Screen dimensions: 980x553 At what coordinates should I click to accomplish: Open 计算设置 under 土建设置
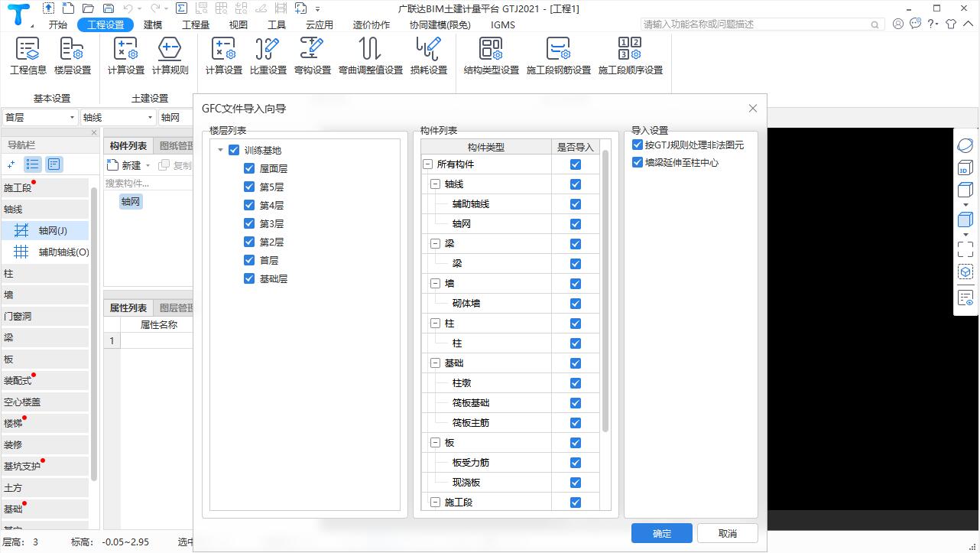[126, 56]
